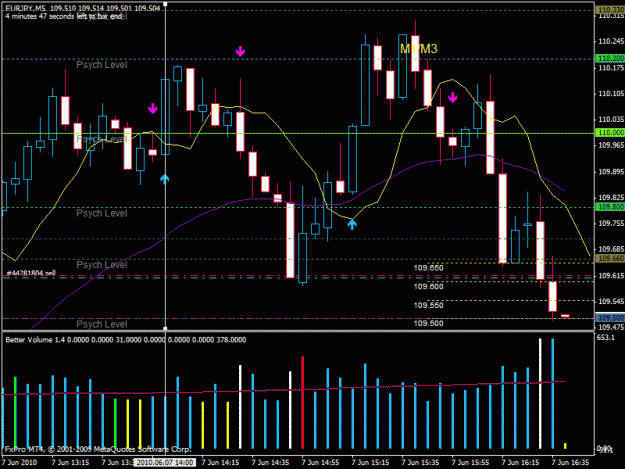Viewport: 625px width, 469px height.
Task: Click the green 109.800 price tag
Action: click(x=610, y=207)
